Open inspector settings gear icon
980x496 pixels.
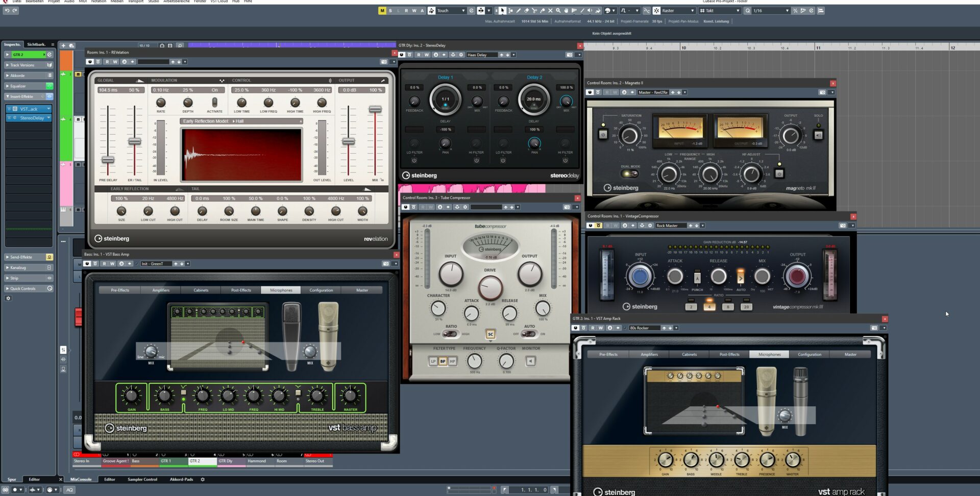pos(8,298)
